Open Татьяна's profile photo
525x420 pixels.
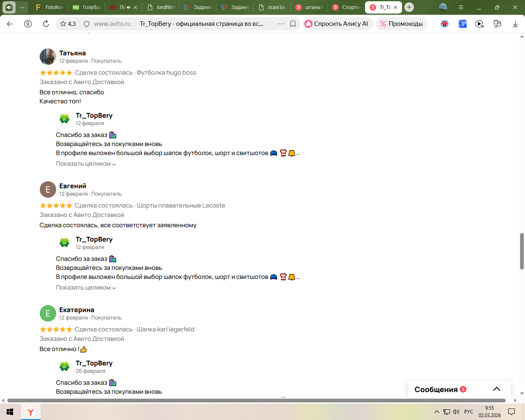(x=48, y=57)
